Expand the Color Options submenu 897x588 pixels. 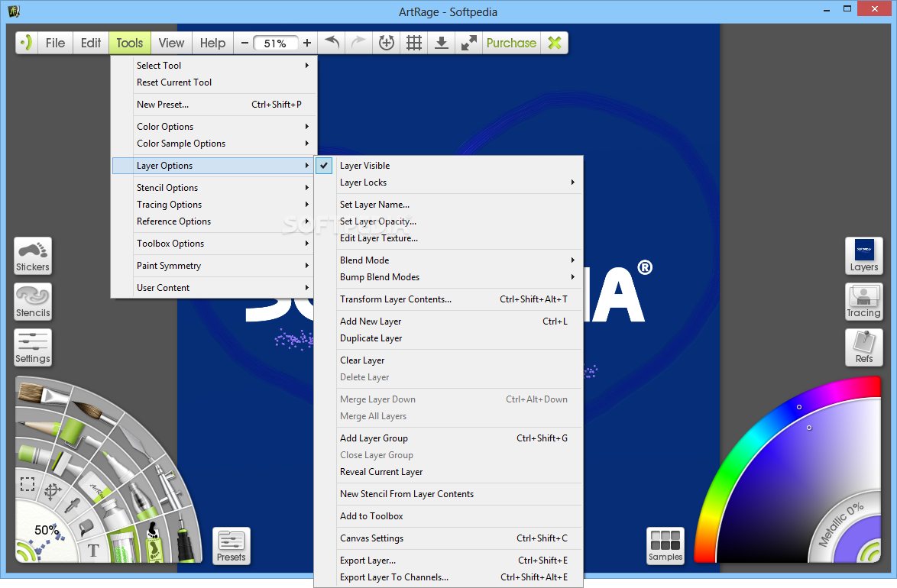click(214, 127)
